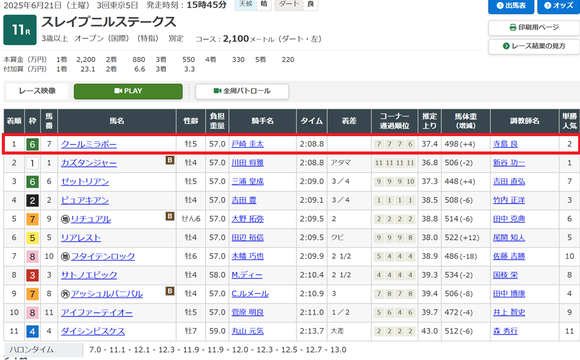The height and width of the screenshot is (360, 580).
Task: Open horse page for ピュアキアン
Action: click(85, 201)
